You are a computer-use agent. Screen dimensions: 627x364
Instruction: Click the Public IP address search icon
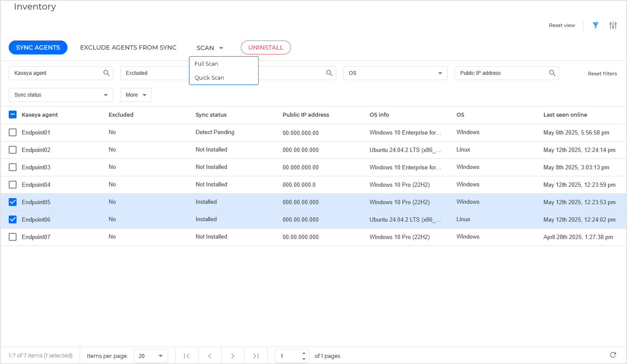[552, 73]
